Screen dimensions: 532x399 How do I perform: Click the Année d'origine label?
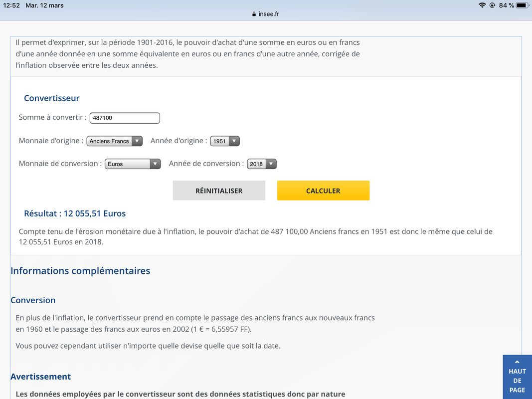tap(179, 141)
